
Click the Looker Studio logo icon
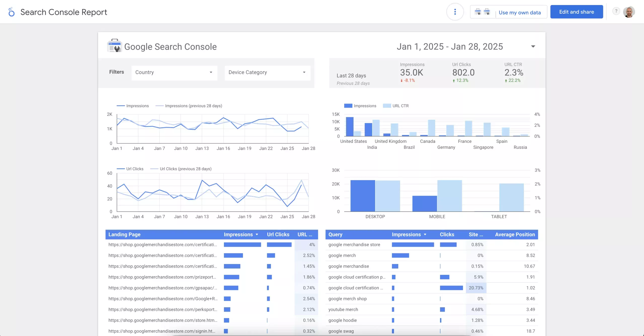pyautogui.click(x=11, y=12)
